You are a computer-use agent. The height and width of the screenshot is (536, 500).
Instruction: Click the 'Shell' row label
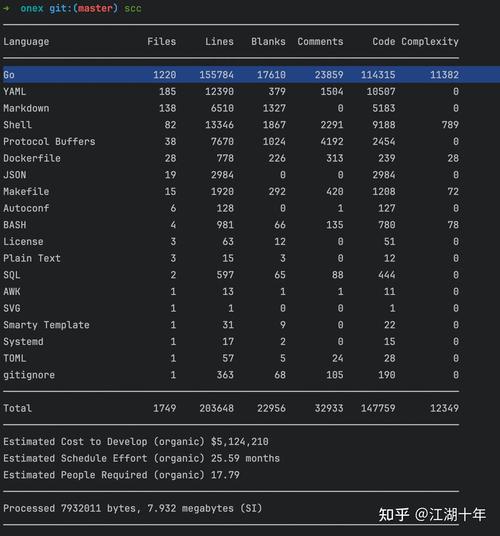point(17,125)
